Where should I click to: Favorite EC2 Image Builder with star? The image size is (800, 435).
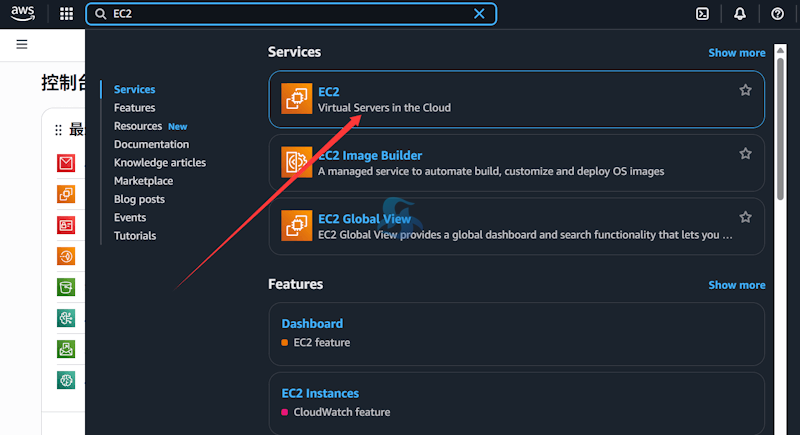tap(745, 154)
